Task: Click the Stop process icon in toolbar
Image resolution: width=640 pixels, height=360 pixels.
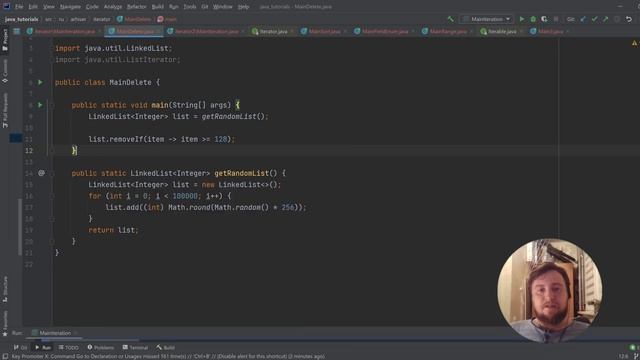Action: (556, 19)
